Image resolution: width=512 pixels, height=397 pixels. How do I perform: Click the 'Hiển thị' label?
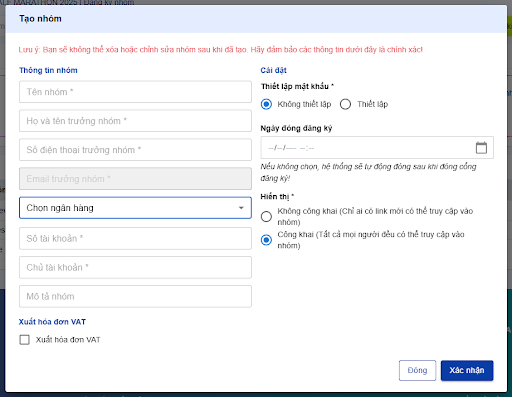277,197
